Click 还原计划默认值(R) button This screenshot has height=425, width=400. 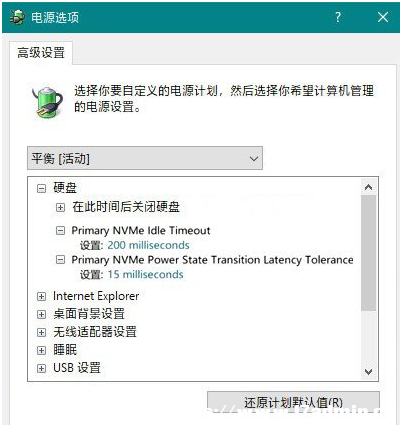coord(293,403)
